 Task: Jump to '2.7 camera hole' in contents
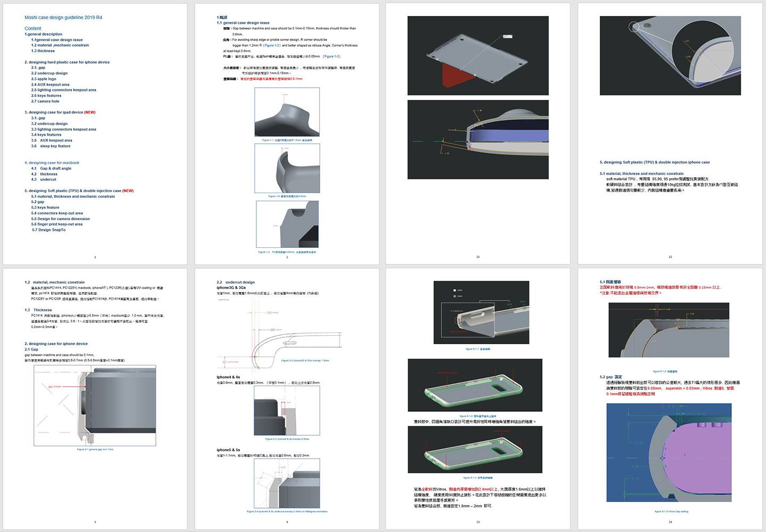(x=45, y=101)
